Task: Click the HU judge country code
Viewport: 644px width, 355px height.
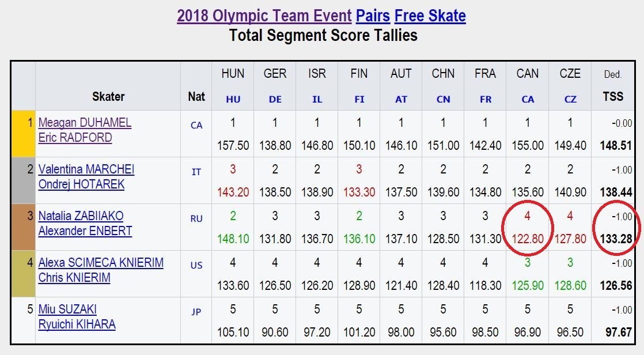Action: coord(233,100)
